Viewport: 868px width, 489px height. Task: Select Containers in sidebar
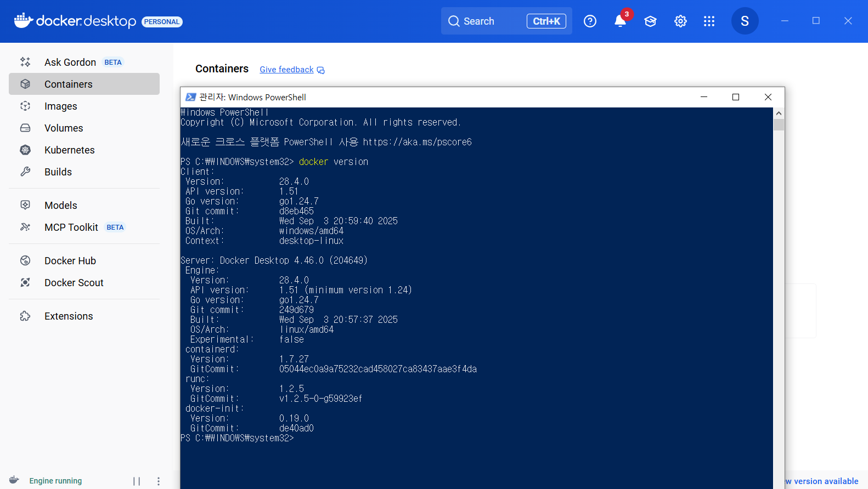click(84, 84)
